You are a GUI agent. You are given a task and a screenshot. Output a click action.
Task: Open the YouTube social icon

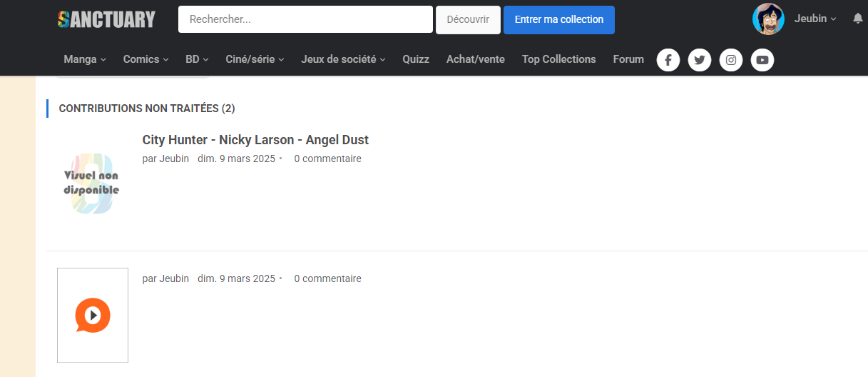click(x=762, y=60)
